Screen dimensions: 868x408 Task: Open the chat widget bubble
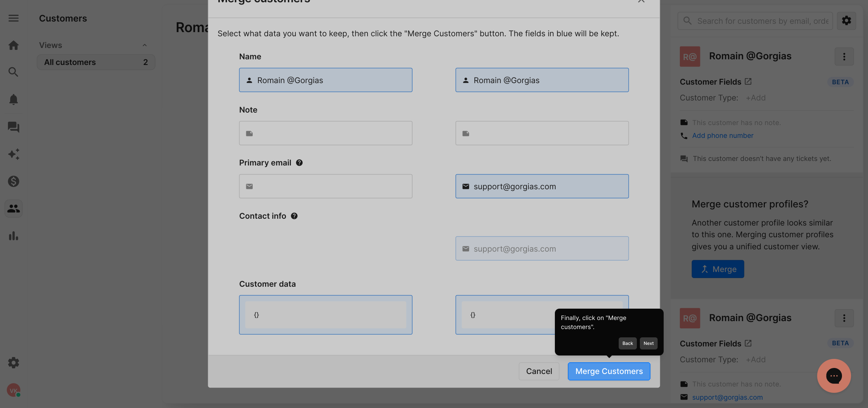pyautogui.click(x=834, y=376)
